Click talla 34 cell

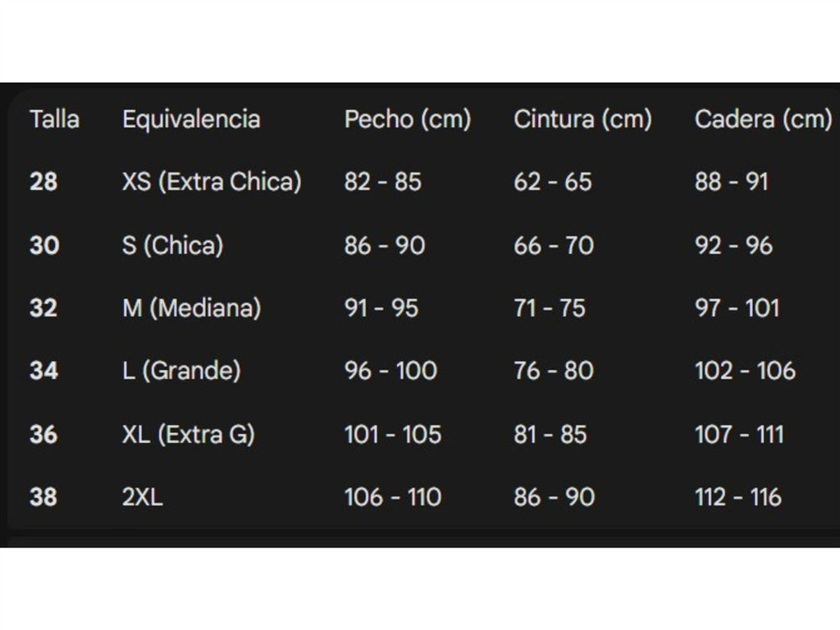pyautogui.click(x=44, y=371)
